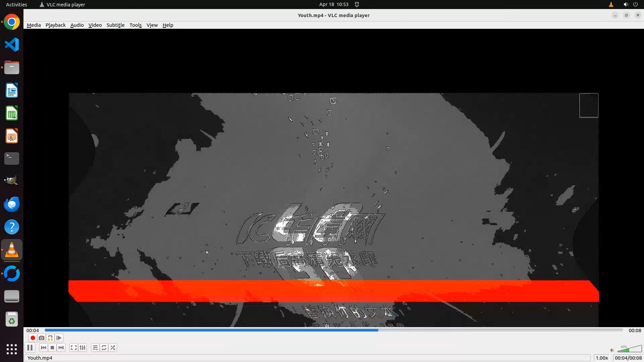Open the Media menu
Screen dimensions: 644x362
(34, 25)
